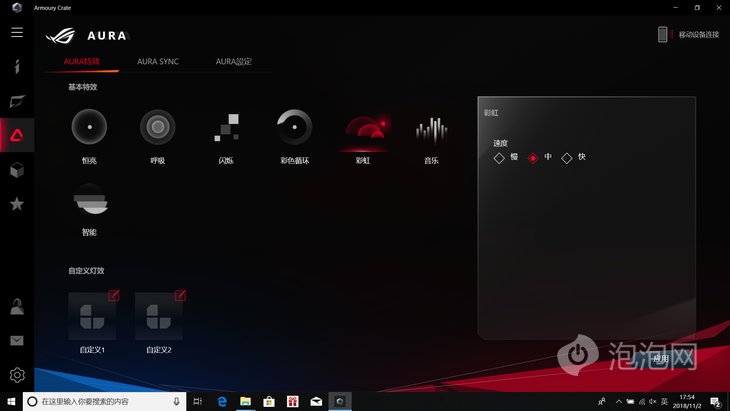730x411 pixels.
Task: Select the AURA lighting sidebar icon
Action: (17, 135)
